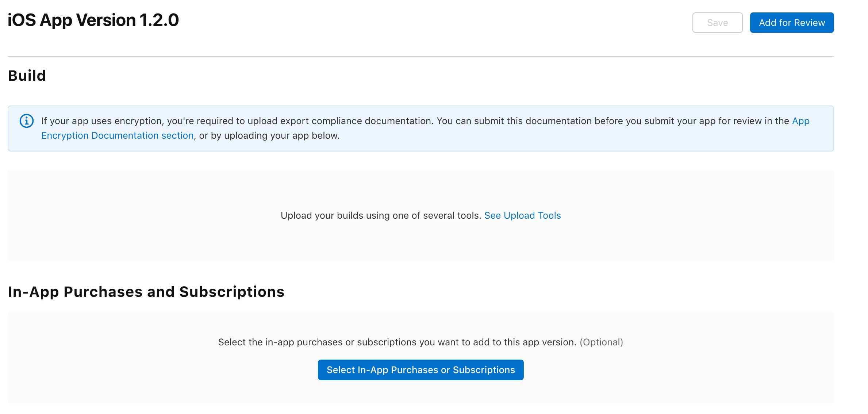Click the (Optional) label
The width and height of the screenshot is (868, 414).
point(601,342)
